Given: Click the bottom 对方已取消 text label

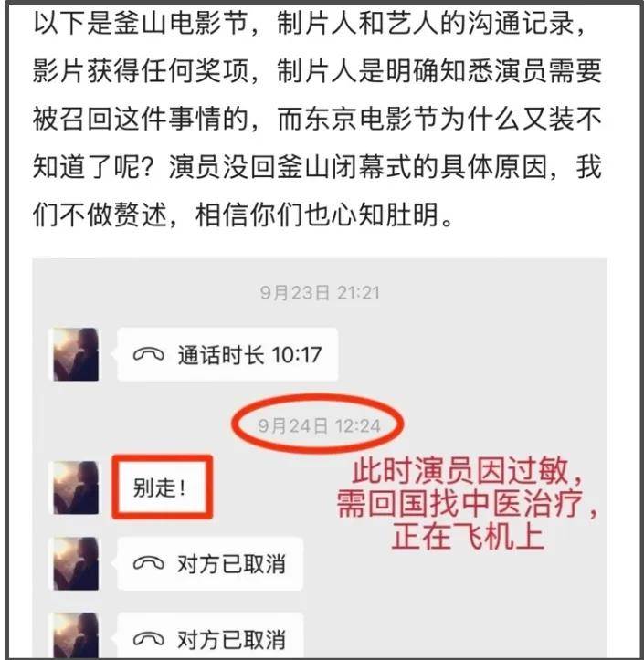Looking at the screenshot, I should click(x=231, y=640).
